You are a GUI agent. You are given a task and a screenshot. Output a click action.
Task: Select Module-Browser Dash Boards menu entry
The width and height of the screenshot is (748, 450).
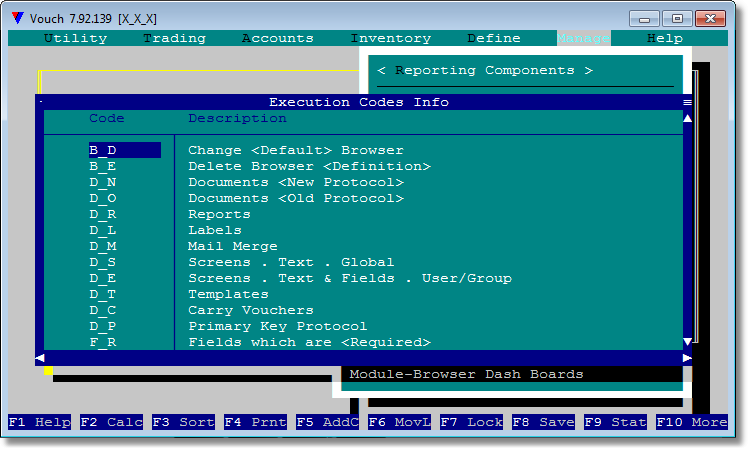point(466,374)
